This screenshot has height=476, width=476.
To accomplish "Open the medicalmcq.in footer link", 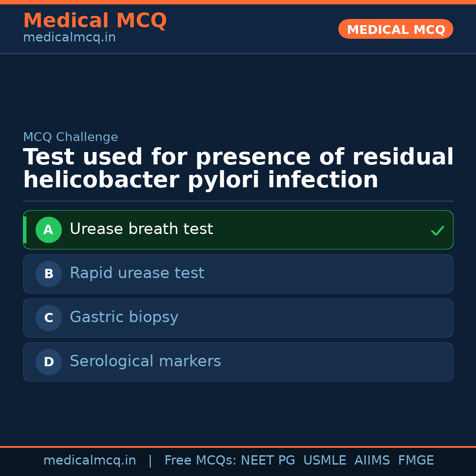I will [x=89, y=461].
